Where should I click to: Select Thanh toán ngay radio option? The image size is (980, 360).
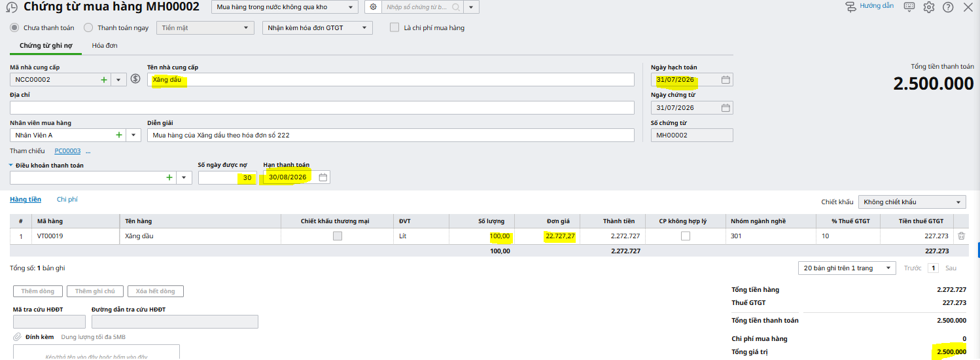(x=88, y=27)
